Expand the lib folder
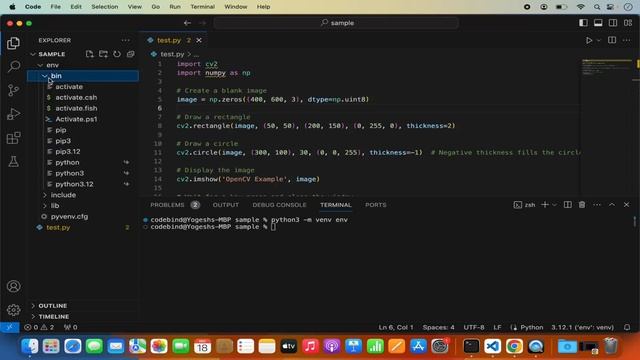 (44, 206)
